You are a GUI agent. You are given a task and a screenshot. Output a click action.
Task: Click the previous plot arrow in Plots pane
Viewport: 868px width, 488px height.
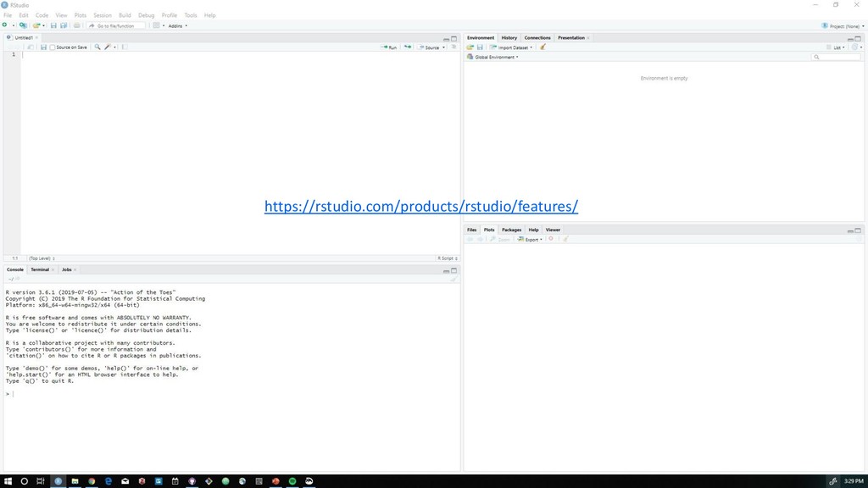[x=470, y=239]
